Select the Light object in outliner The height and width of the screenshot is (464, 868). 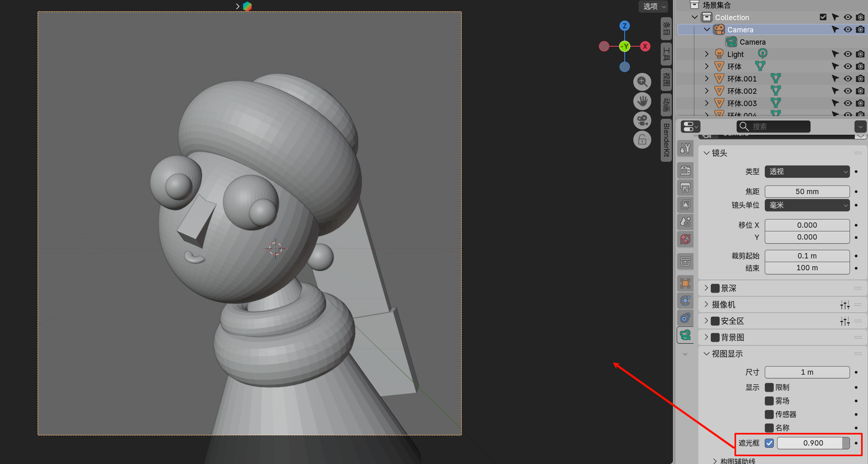(x=735, y=54)
